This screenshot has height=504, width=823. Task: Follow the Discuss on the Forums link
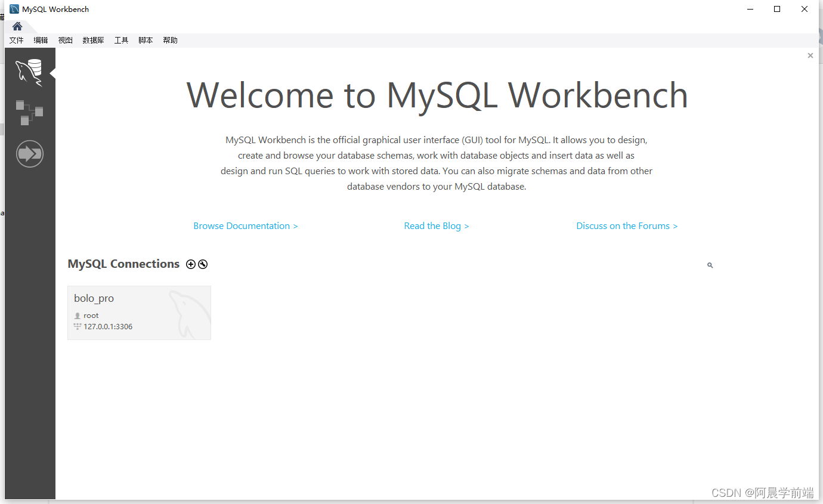[x=627, y=226]
